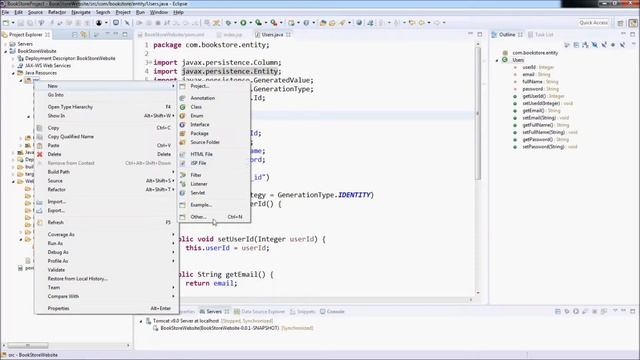Collapse Tomcat v8.0 Server node
640x360 pixels.
(141, 321)
